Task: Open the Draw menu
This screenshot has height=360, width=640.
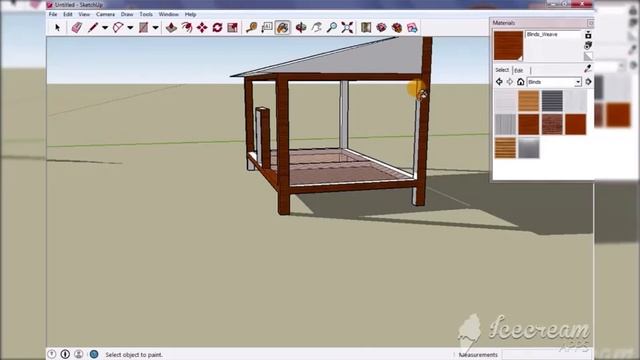Action: click(127, 14)
